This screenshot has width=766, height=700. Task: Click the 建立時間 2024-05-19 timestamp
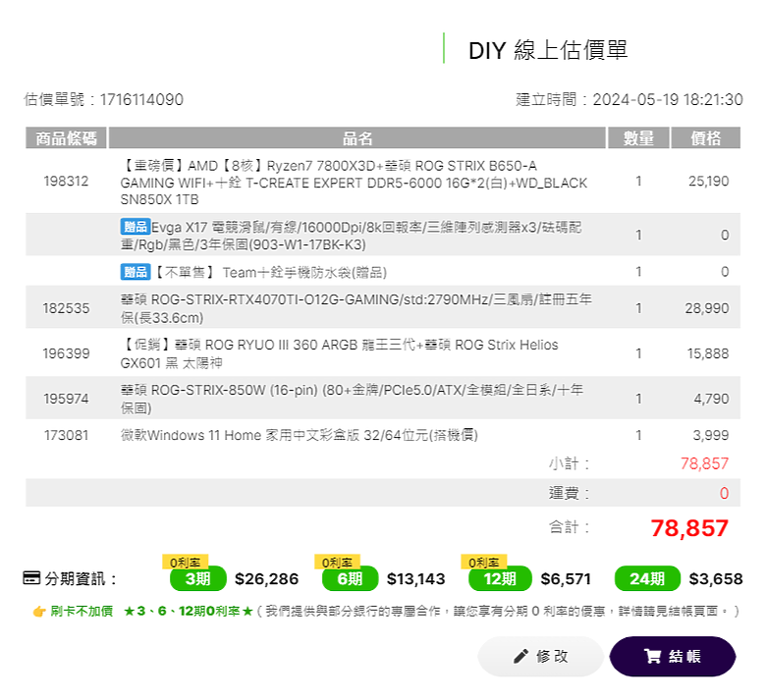coord(629,100)
